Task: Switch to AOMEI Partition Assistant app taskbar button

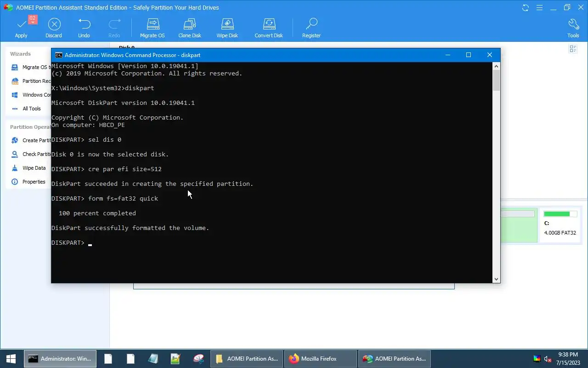Action: [395, 359]
